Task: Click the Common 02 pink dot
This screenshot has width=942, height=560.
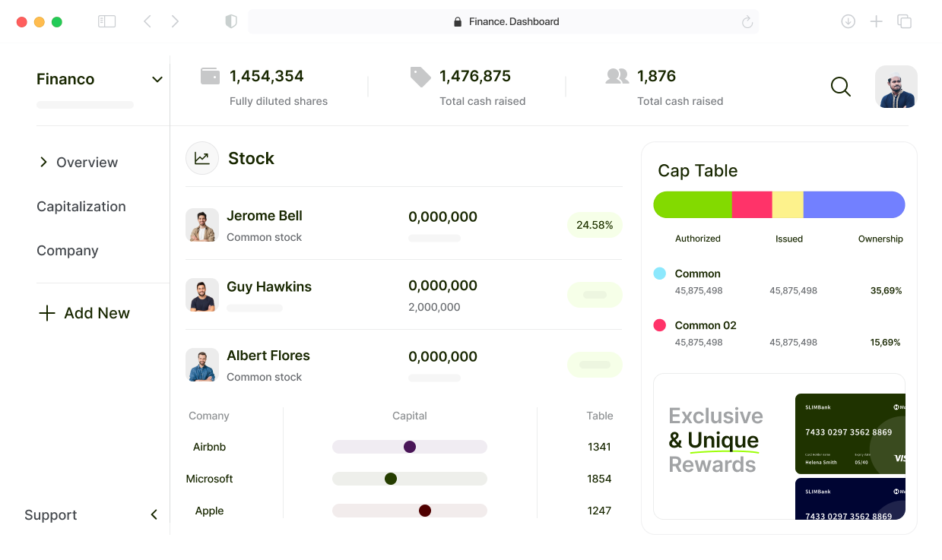Action: (x=660, y=325)
